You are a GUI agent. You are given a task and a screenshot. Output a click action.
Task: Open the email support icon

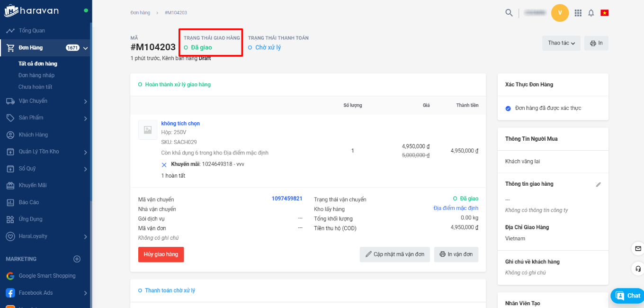638,248
